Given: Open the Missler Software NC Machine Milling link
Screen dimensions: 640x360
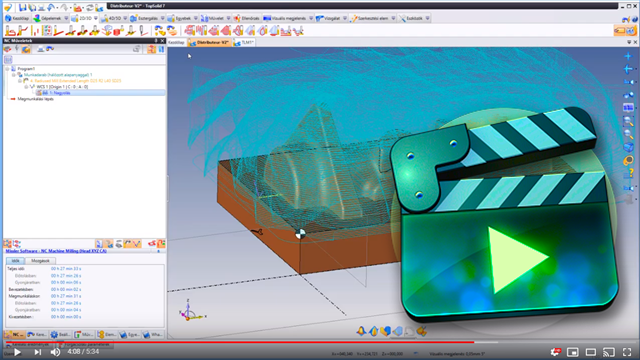Looking at the screenshot, I should [x=56, y=251].
